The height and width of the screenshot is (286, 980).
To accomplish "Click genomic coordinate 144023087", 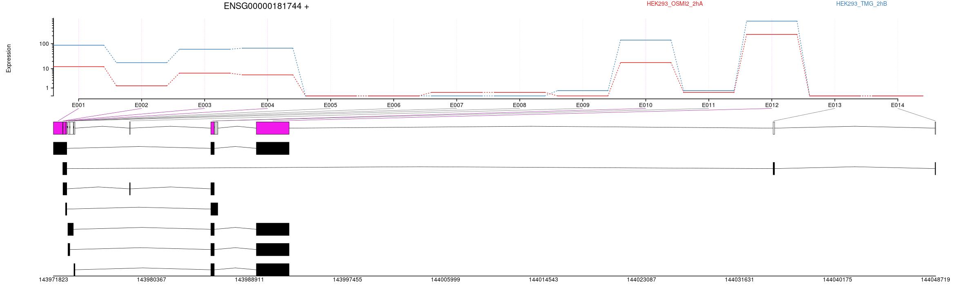I will (641, 280).
